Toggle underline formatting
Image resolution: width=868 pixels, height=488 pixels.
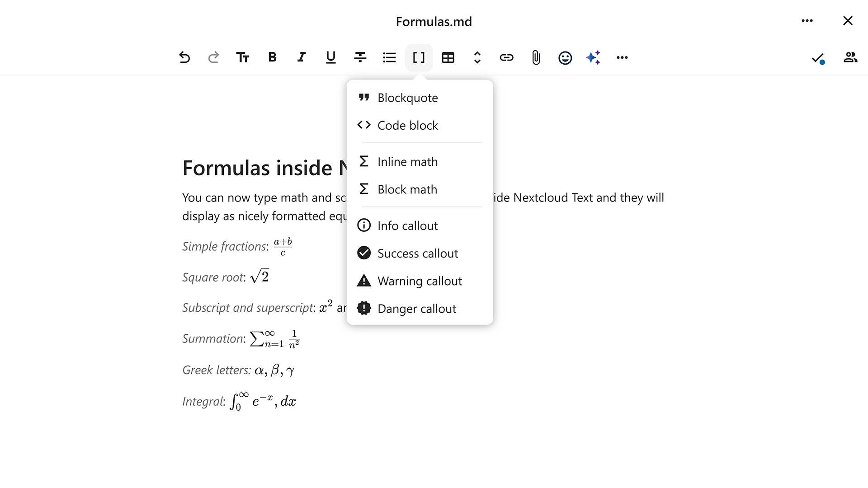[330, 57]
